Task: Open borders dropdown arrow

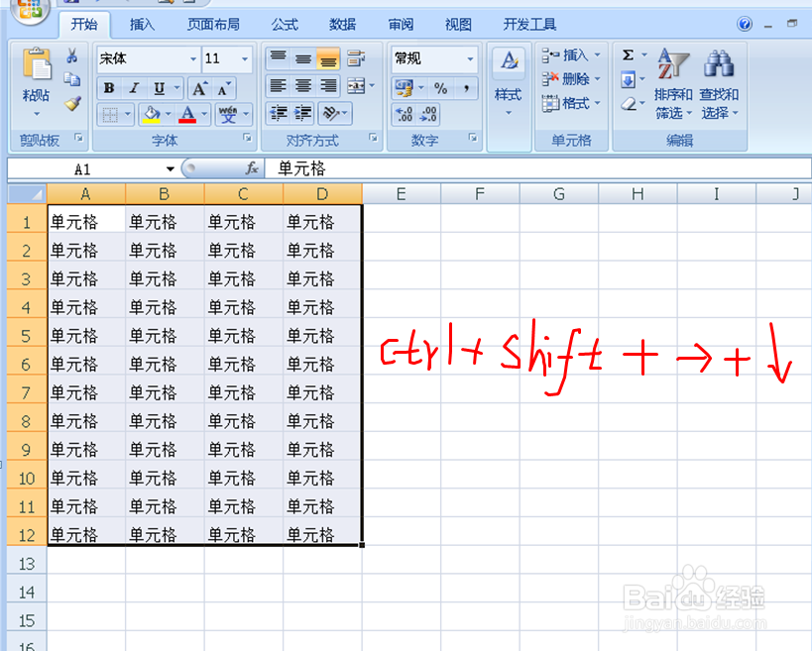Action: pyautogui.click(x=128, y=114)
